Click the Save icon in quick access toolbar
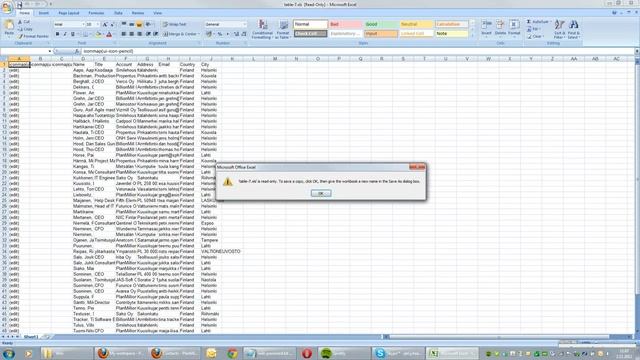640x360 pixels. click(x=19, y=5)
